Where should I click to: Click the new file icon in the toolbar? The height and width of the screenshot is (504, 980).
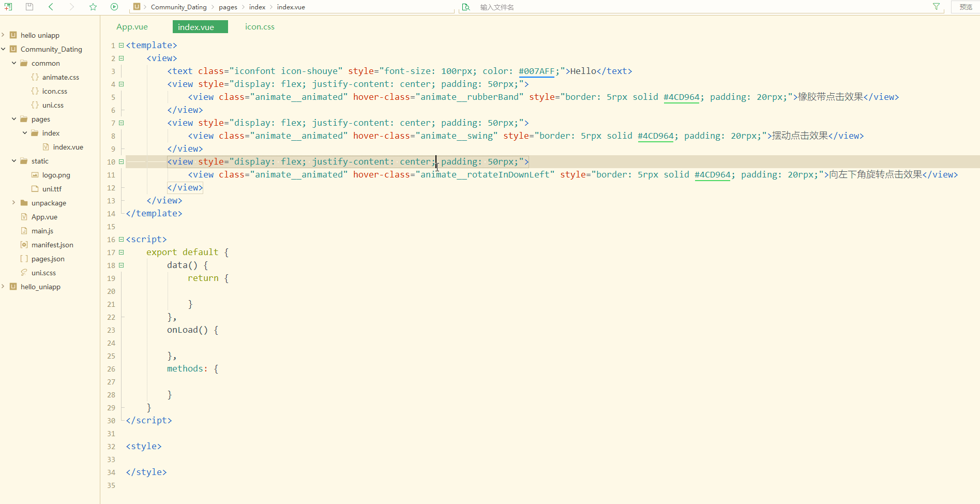click(8, 7)
